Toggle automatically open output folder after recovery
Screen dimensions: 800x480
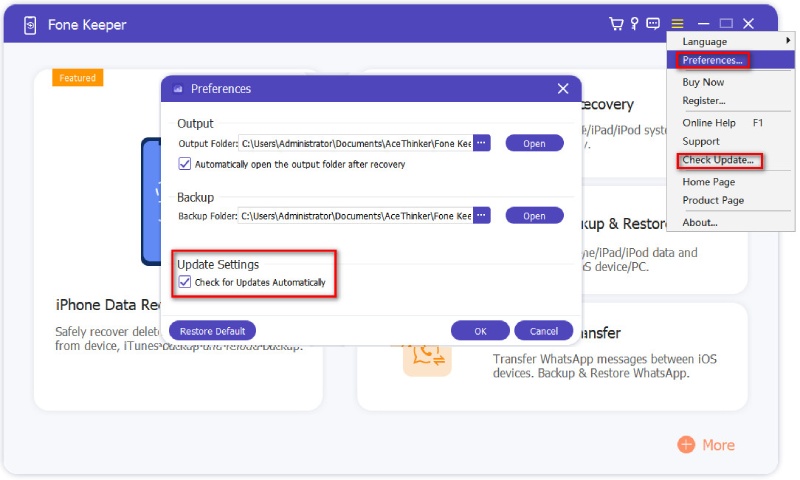(x=184, y=164)
